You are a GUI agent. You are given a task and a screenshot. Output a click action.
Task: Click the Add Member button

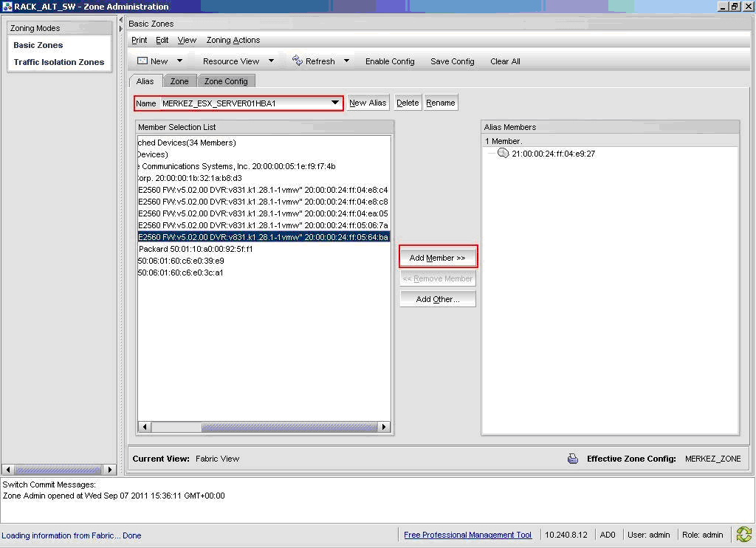point(438,258)
